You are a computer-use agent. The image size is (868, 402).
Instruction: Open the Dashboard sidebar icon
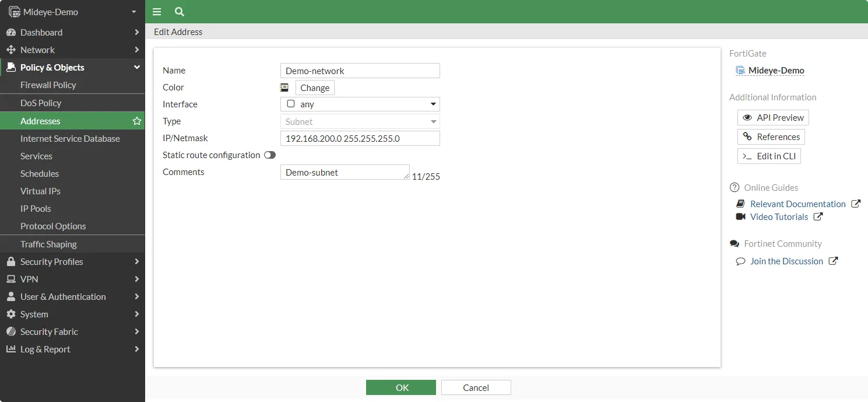tap(11, 32)
